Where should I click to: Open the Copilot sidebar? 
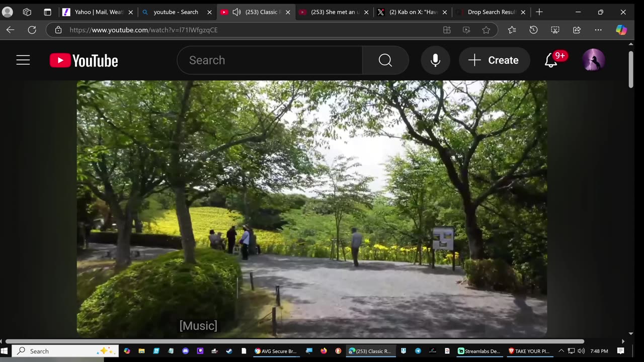click(x=621, y=30)
